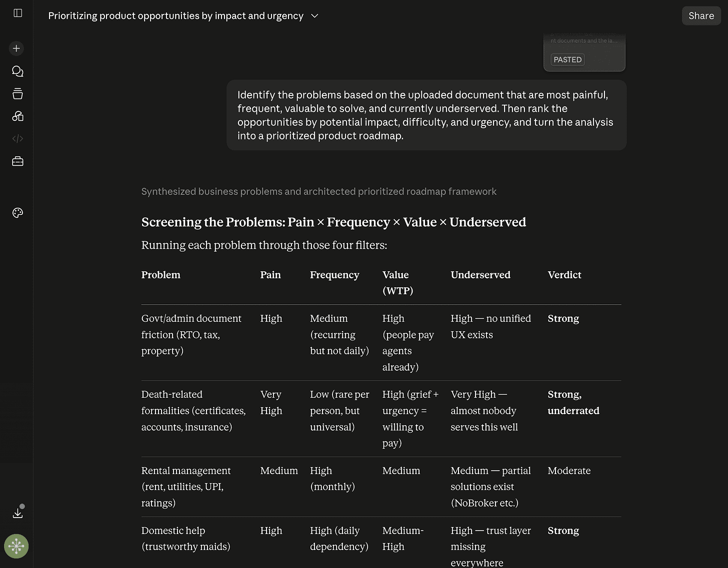This screenshot has width=728, height=568.
Task: Open the conversation title dropdown text
Action: (175, 16)
